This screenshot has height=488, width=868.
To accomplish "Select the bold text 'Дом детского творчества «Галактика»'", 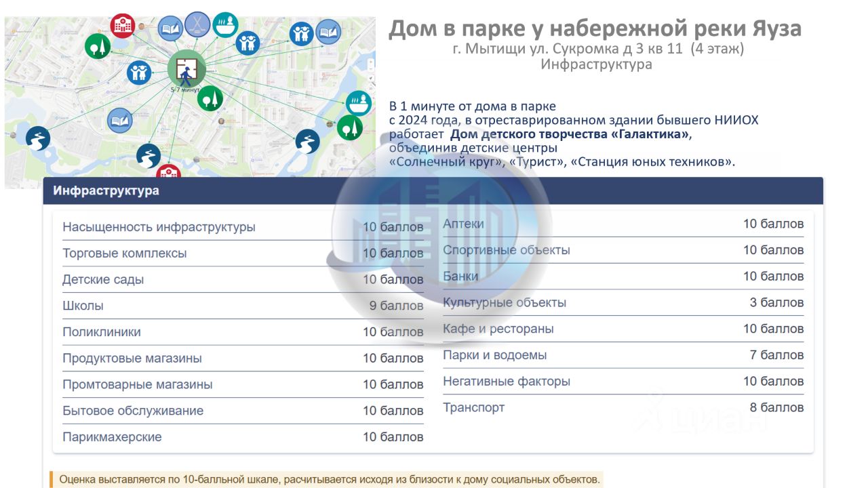I will [570, 134].
